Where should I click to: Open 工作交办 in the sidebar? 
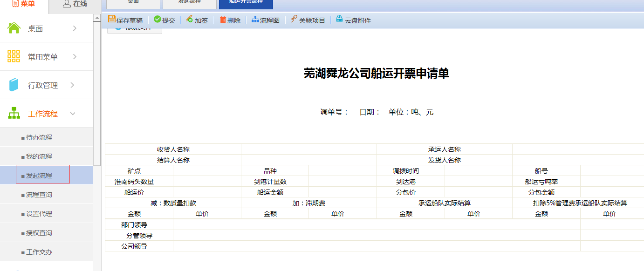47,252
